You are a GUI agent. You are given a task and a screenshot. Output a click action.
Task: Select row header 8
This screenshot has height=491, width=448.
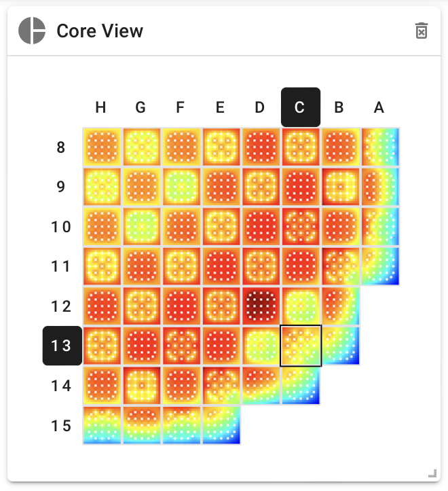tap(60, 147)
